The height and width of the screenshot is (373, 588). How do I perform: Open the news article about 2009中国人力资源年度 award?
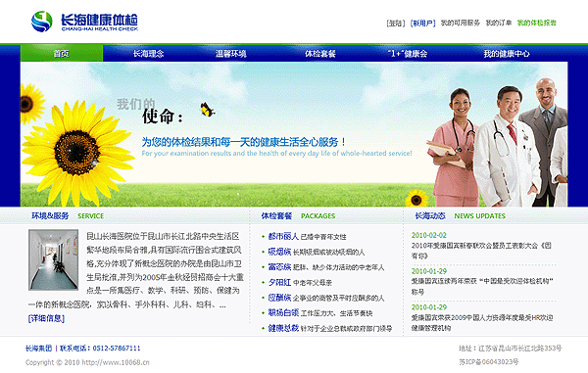point(482,322)
